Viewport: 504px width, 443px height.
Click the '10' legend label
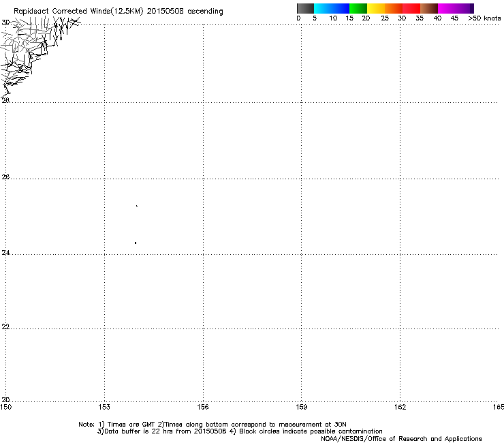point(333,18)
